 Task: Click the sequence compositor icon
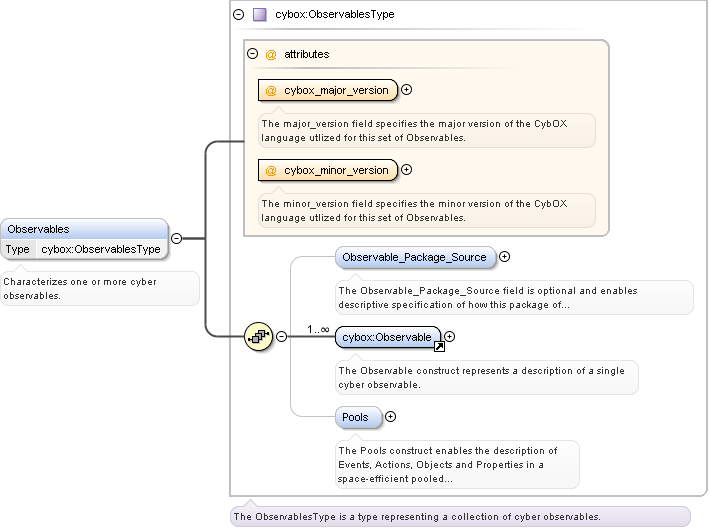[x=259, y=337]
